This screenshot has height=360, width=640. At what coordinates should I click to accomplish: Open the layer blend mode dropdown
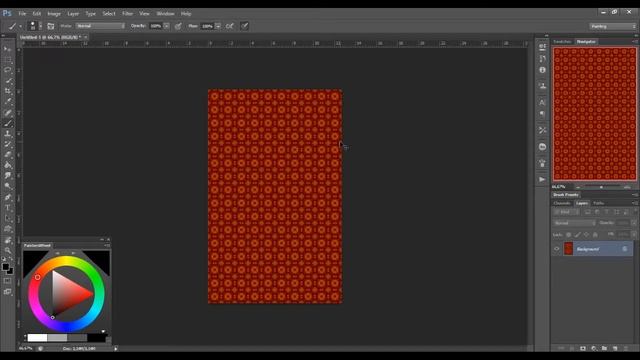[x=574, y=223]
